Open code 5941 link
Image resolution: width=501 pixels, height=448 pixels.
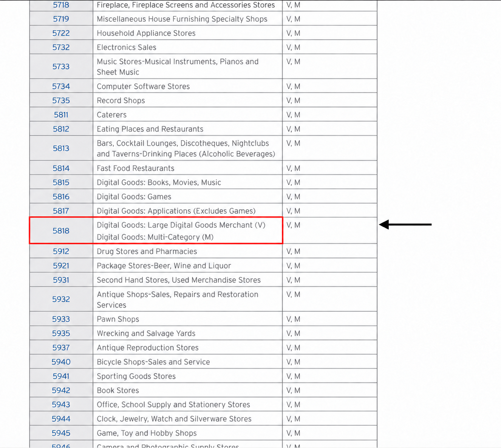click(x=61, y=376)
